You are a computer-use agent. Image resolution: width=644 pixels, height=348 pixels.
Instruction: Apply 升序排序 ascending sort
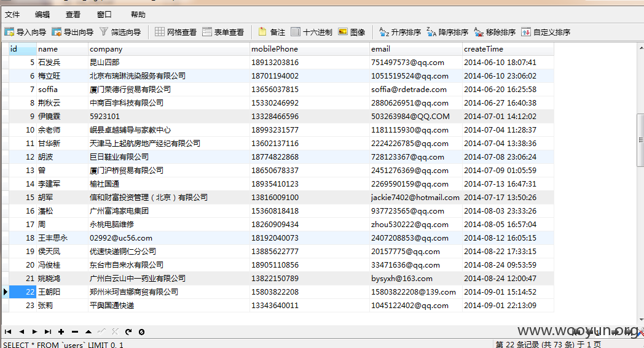pos(400,32)
